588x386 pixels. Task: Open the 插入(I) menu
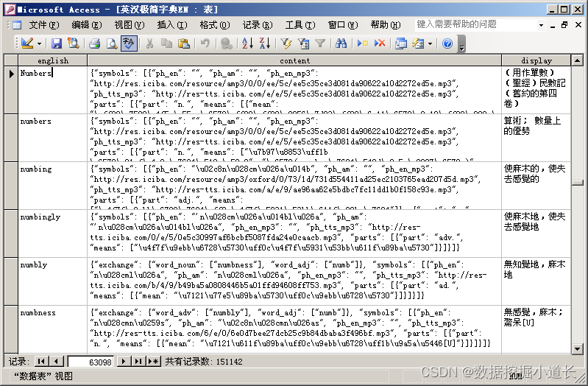point(172,25)
